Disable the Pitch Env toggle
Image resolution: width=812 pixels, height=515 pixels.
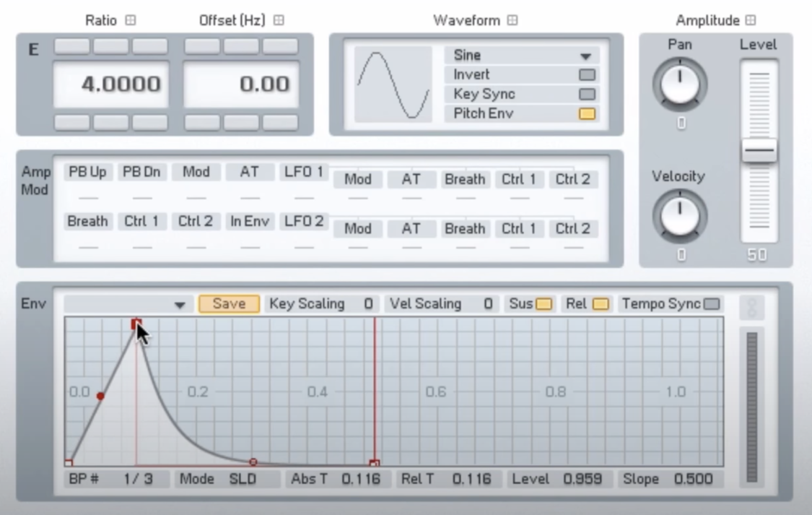pyautogui.click(x=588, y=113)
